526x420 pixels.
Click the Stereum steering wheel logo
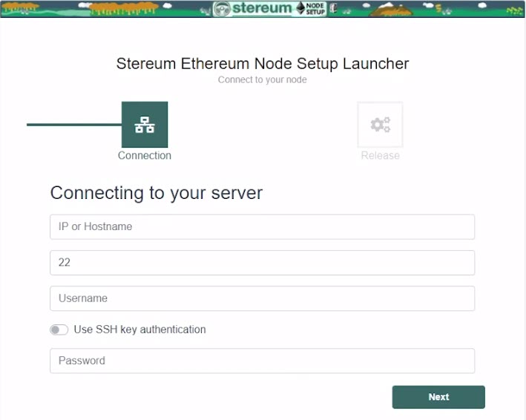(x=222, y=9)
